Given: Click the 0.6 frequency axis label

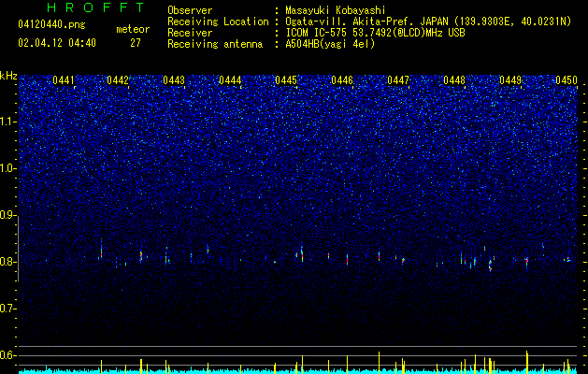Looking at the screenshot, I should tap(8, 355).
